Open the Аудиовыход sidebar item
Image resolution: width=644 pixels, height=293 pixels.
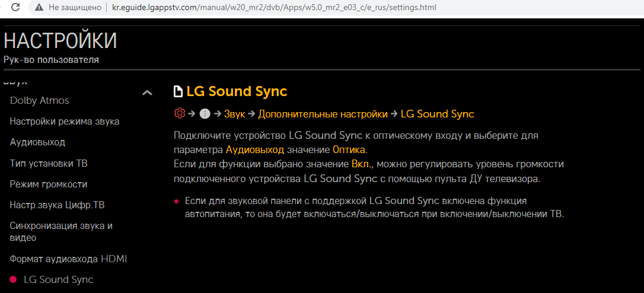(37, 142)
